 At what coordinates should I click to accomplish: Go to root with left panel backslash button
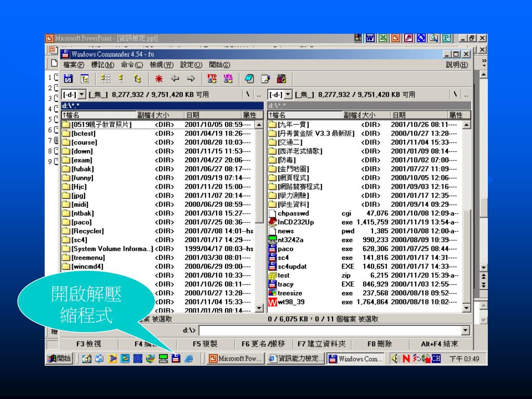248,95
